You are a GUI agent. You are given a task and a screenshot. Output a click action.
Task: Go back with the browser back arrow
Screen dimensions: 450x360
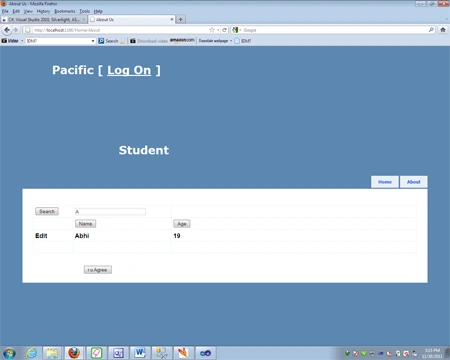click(7, 30)
